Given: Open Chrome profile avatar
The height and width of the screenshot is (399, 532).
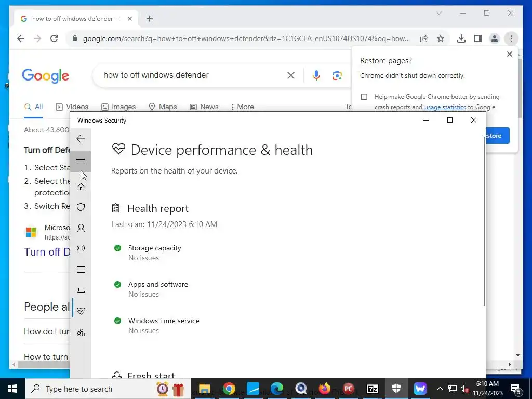Looking at the screenshot, I should 495,38.
